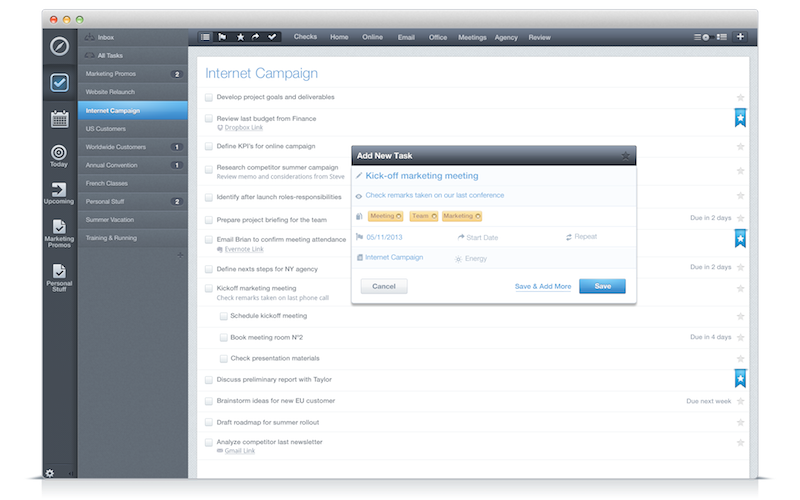The width and height of the screenshot is (800, 500).
Task: Open the Upcoming tasks view
Action: 59,192
